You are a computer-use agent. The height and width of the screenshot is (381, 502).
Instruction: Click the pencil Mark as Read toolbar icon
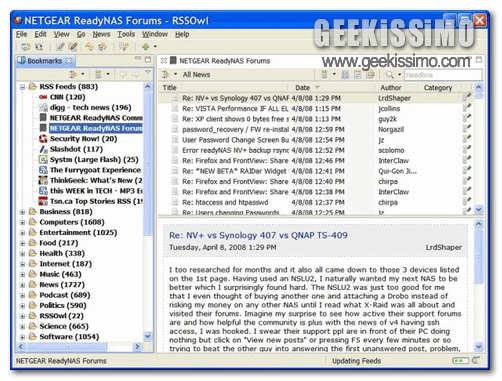pyautogui.click(x=60, y=47)
